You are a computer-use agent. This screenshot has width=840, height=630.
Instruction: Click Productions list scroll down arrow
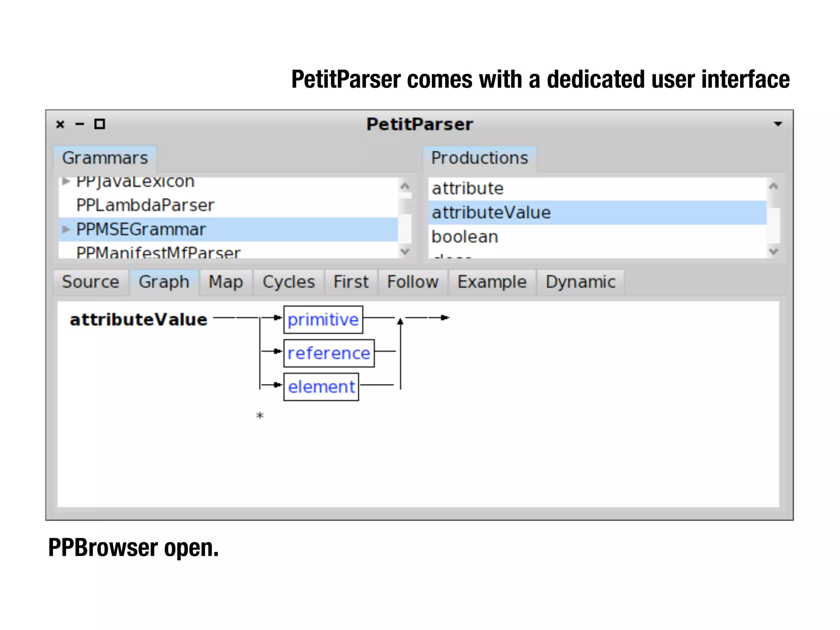(774, 251)
